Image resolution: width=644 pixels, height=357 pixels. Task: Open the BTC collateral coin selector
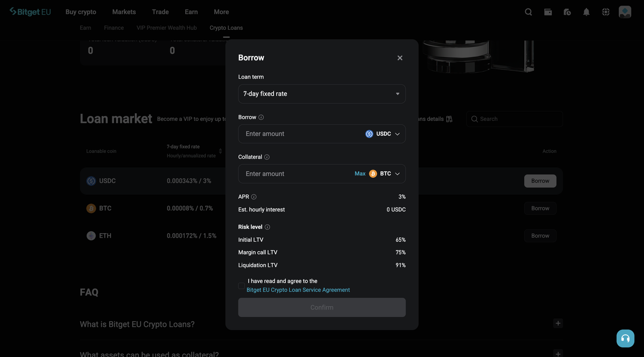tap(385, 174)
